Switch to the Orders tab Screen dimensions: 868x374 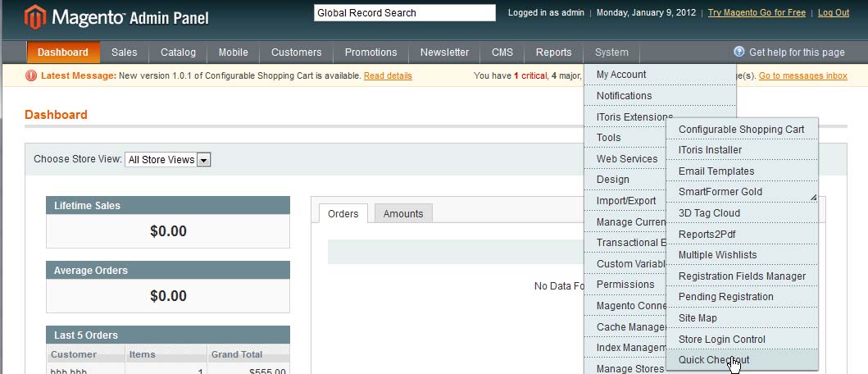(343, 213)
